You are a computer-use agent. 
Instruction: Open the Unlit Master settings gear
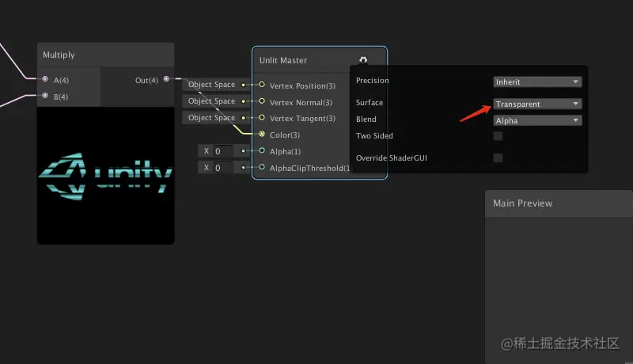363,60
